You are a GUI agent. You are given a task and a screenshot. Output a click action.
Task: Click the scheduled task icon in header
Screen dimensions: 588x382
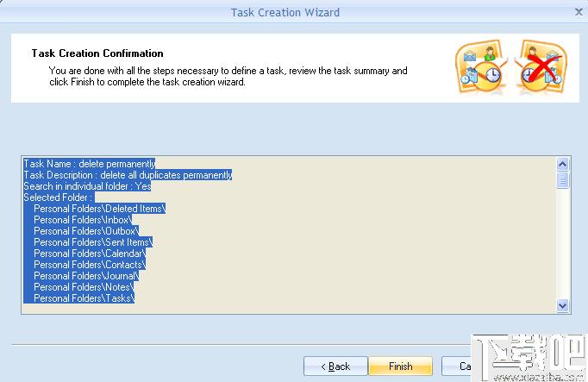(480, 67)
